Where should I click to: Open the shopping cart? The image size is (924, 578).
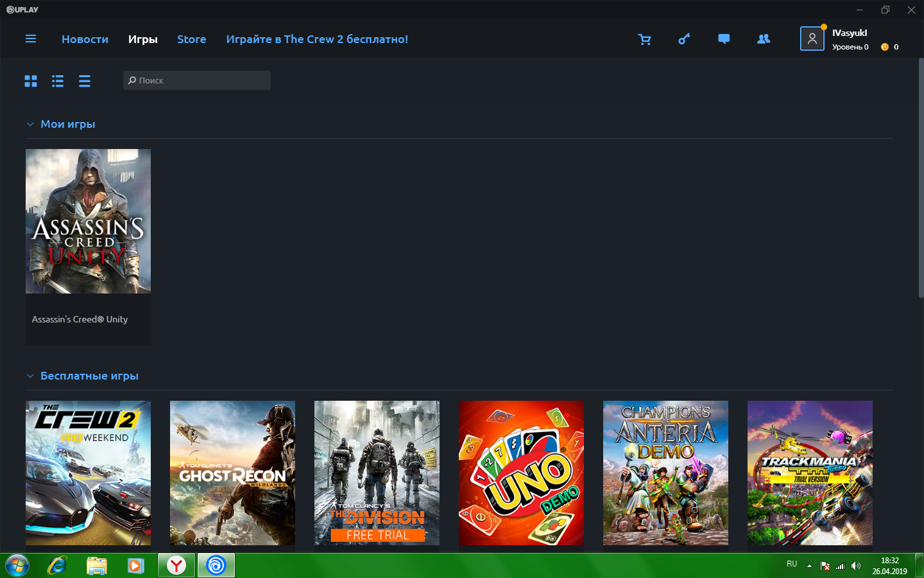point(645,39)
